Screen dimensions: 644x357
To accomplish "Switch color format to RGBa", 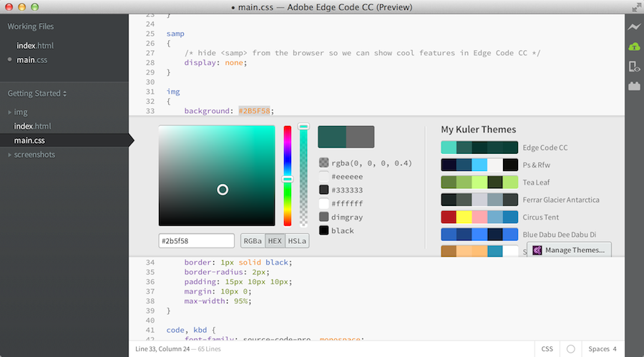I will point(253,240).
